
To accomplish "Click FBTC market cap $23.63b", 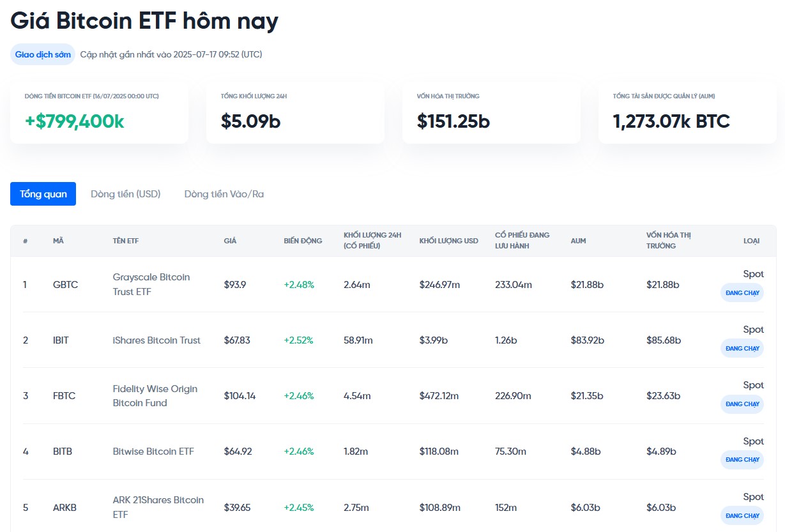I will point(663,395).
